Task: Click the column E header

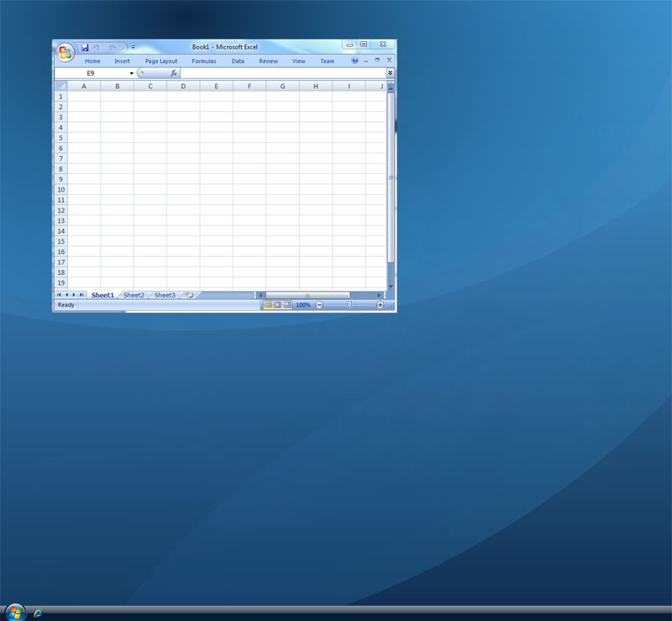Action: pos(217,87)
